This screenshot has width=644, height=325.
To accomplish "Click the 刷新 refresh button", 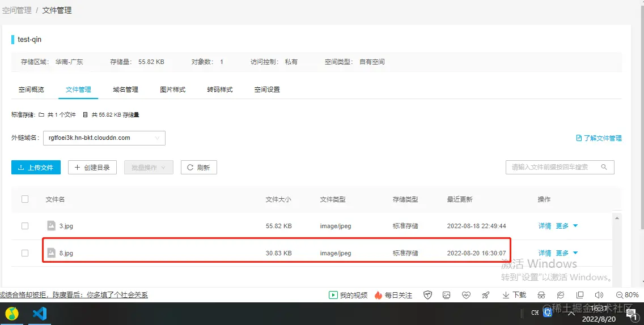I will (x=199, y=168).
